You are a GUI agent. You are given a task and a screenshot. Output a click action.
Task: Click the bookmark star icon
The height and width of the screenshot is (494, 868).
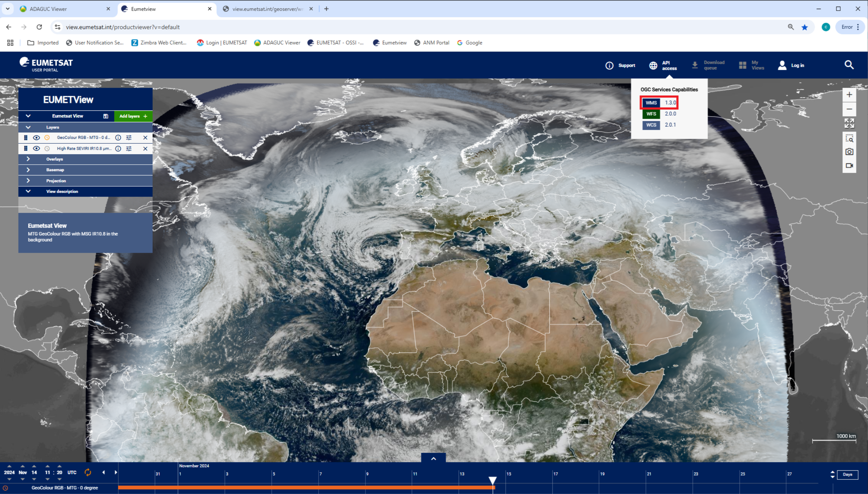[x=805, y=27]
